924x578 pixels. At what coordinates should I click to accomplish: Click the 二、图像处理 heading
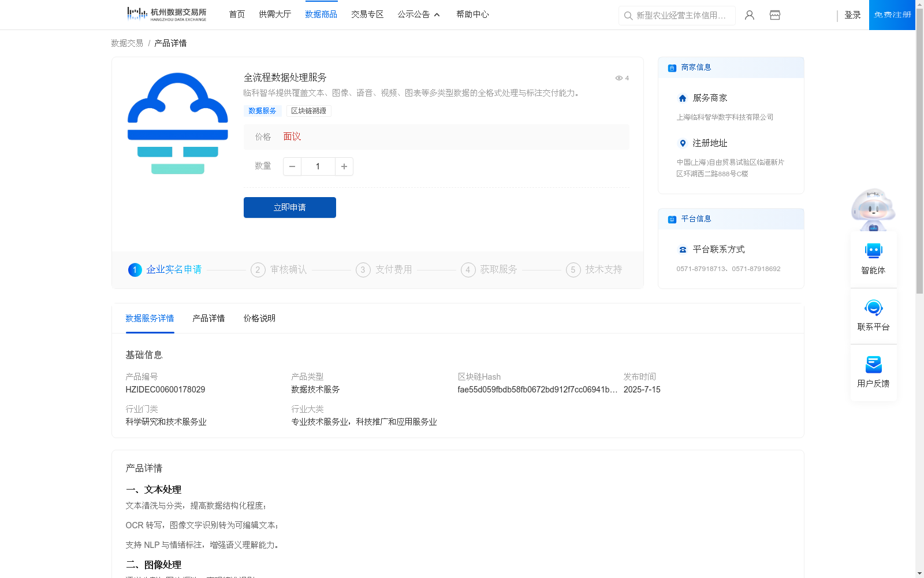click(154, 565)
